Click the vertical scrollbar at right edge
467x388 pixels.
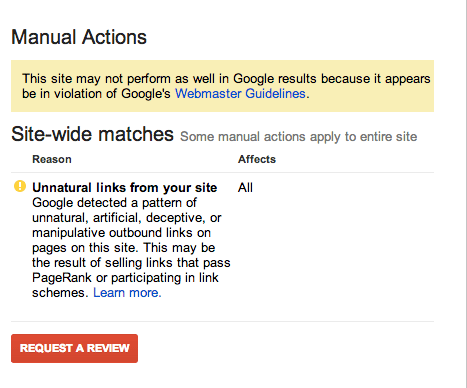466,194
